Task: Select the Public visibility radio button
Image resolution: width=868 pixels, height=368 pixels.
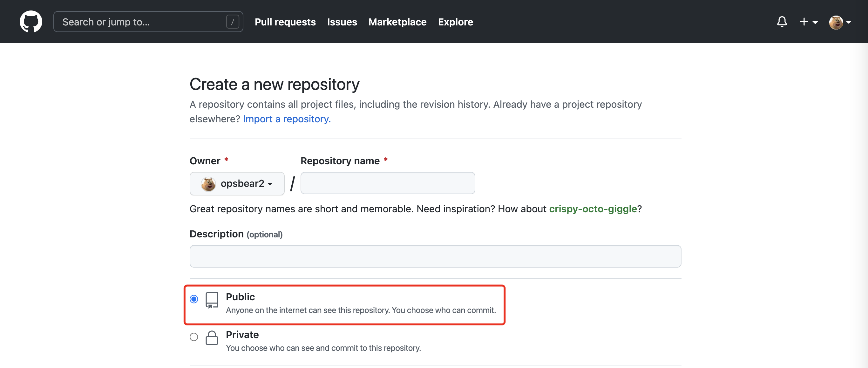Action: pyautogui.click(x=194, y=299)
